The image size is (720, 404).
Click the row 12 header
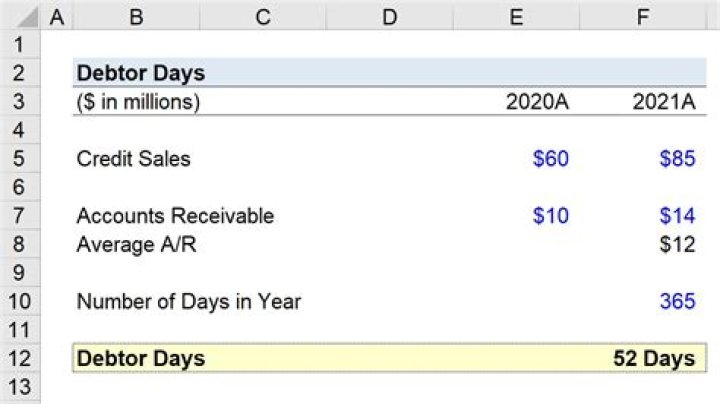click(x=20, y=358)
